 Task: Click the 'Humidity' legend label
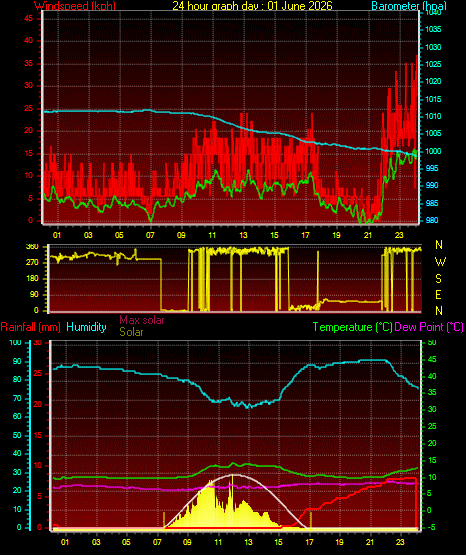pyautogui.click(x=86, y=327)
